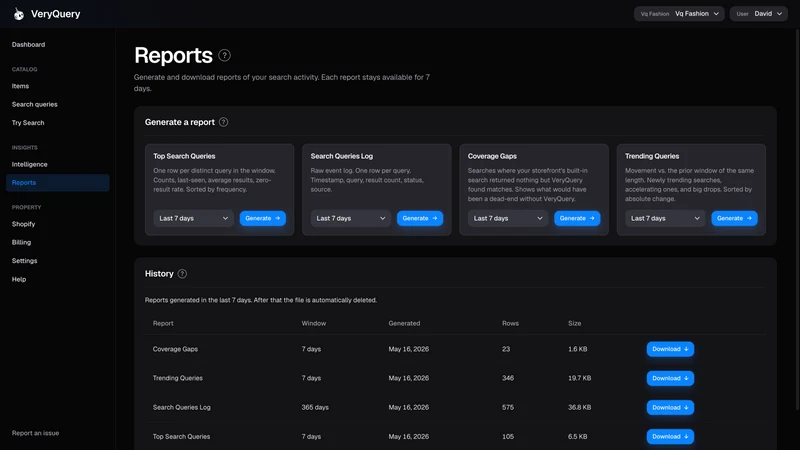Download the Top Search Queries history report
Image resolution: width=800 pixels, height=450 pixels.
(x=670, y=436)
